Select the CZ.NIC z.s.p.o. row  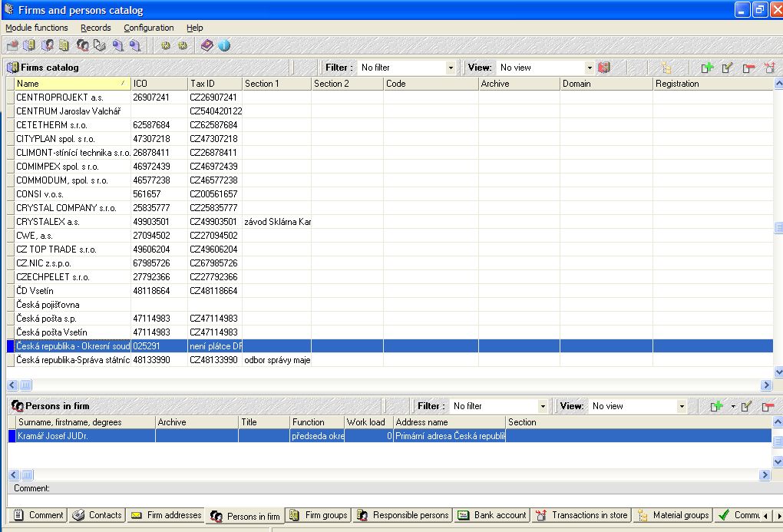389,263
